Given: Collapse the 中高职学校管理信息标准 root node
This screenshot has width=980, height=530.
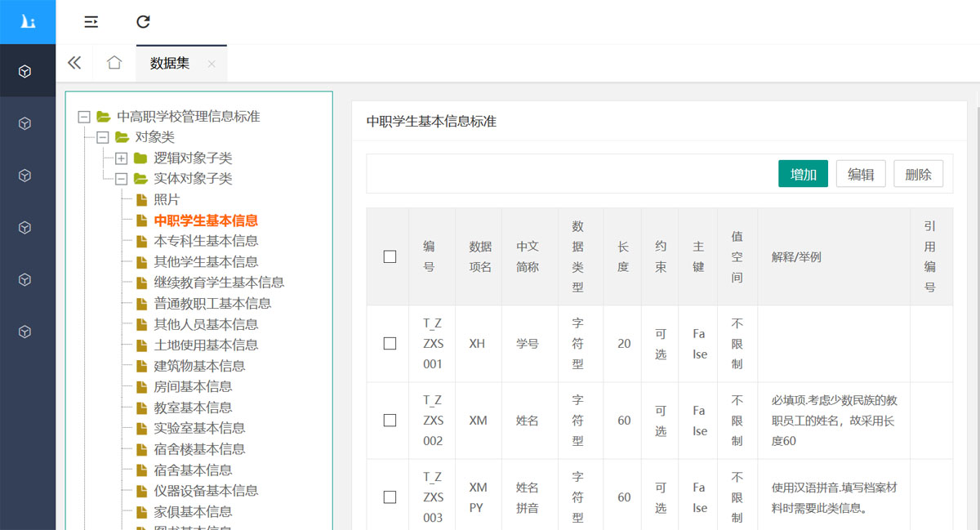Looking at the screenshot, I should [84, 116].
